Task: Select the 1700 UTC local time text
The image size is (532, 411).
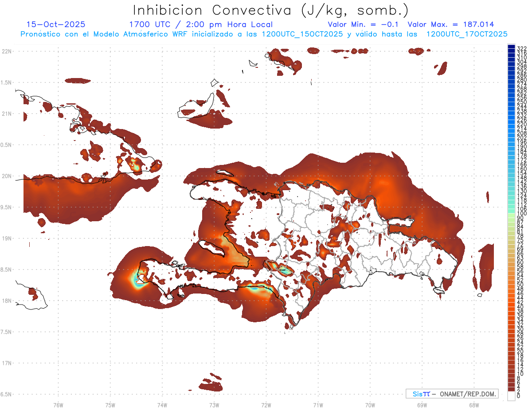Action: (x=201, y=24)
